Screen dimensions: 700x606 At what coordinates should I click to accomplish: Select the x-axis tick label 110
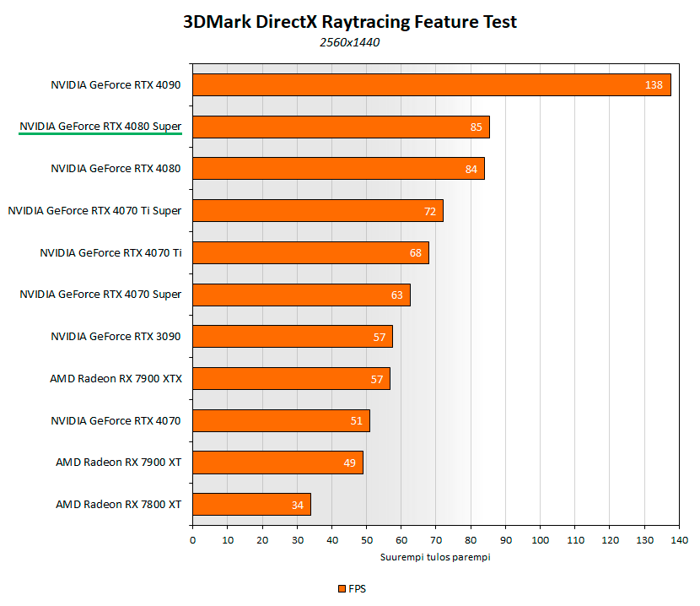pyautogui.click(x=575, y=540)
